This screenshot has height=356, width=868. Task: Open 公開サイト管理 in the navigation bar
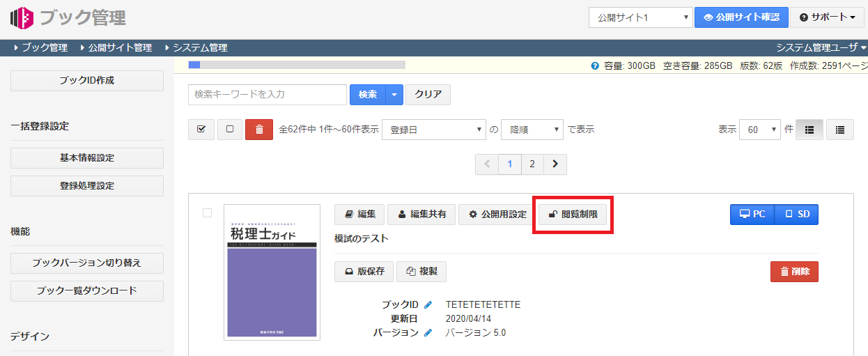point(119,48)
